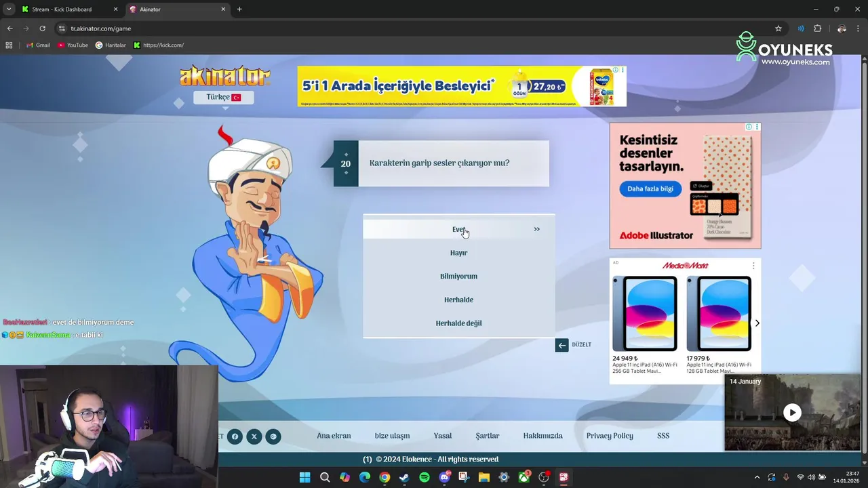
Task: Open the clock showing 23:47
Action: pyautogui.click(x=846, y=477)
